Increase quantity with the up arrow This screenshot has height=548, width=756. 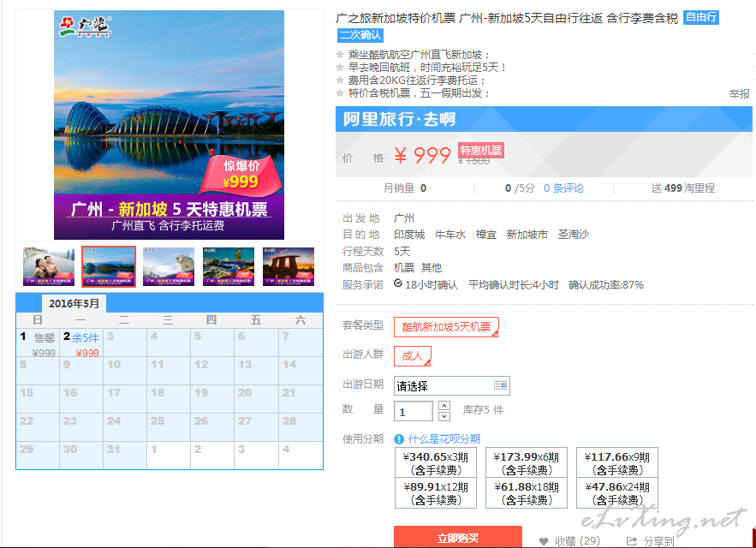[x=444, y=405]
